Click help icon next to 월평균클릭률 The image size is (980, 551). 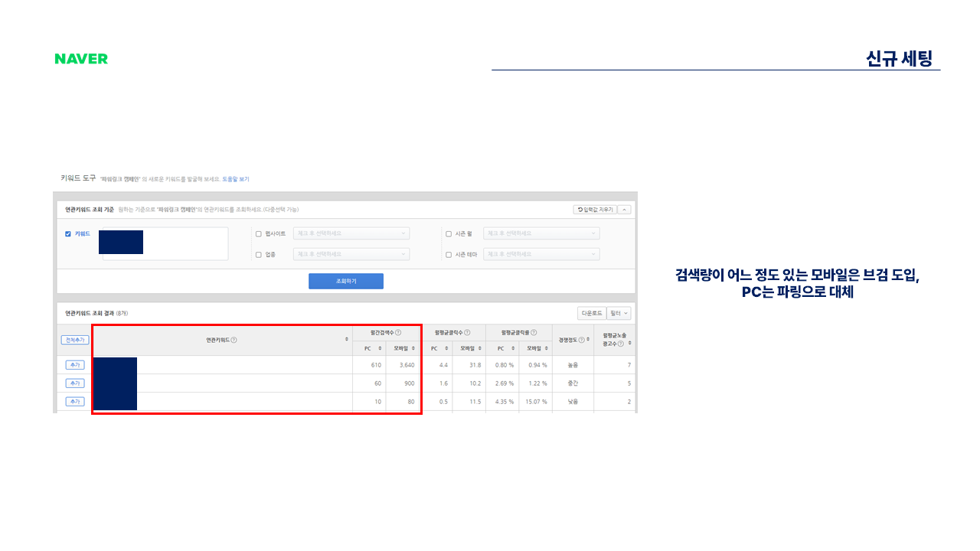click(534, 332)
